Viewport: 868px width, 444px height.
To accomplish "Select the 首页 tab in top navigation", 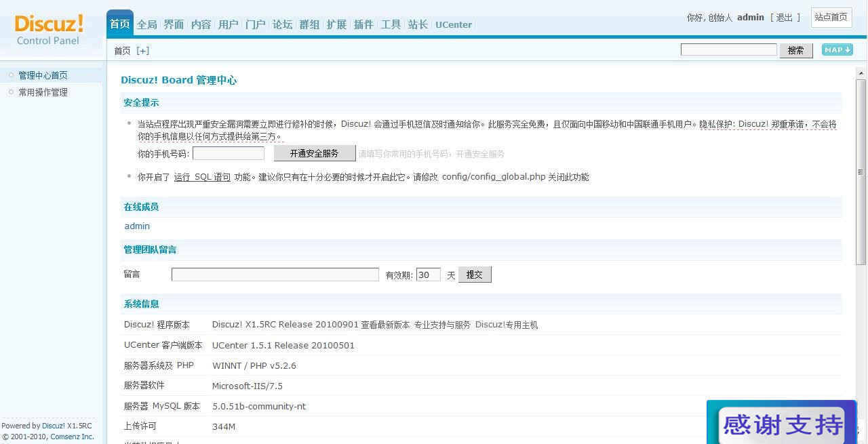I will pyautogui.click(x=120, y=24).
